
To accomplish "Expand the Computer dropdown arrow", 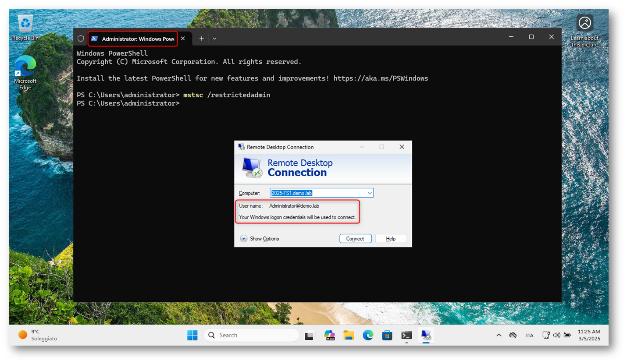I will point(369,193).
